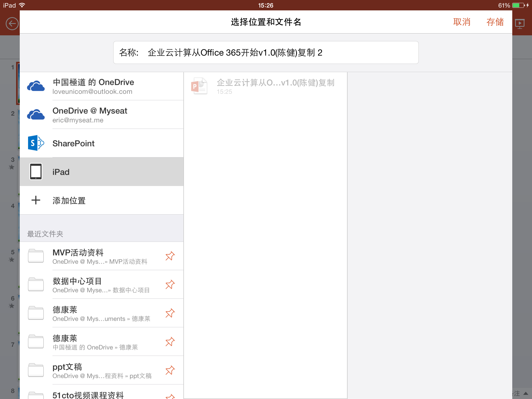Open the ppt文稿 folder icon
This screenshot has width=532, height=399.
(36, 370)
